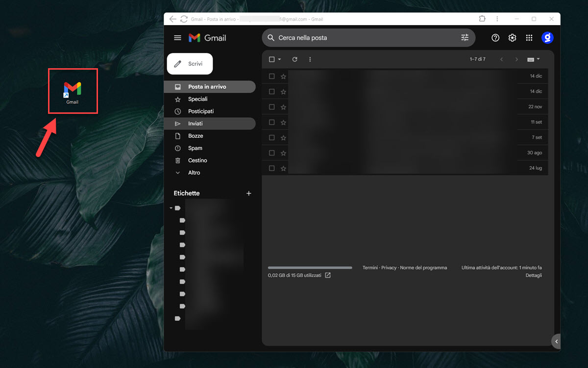Viewport: 588px width, 368px height.
Task: Select all conversations with the header checkbox
Action: coord(271,59)
